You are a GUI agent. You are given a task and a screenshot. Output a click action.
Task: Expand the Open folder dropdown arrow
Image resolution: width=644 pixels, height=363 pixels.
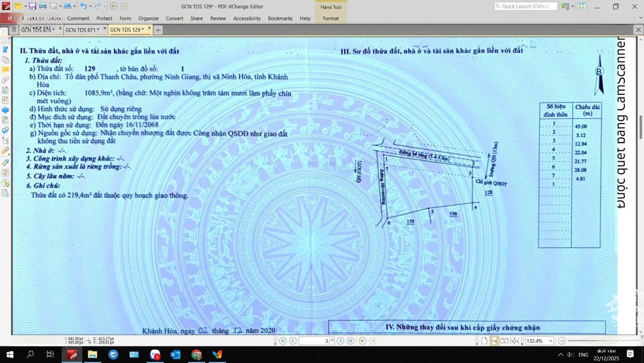click(x=24, y=6)
